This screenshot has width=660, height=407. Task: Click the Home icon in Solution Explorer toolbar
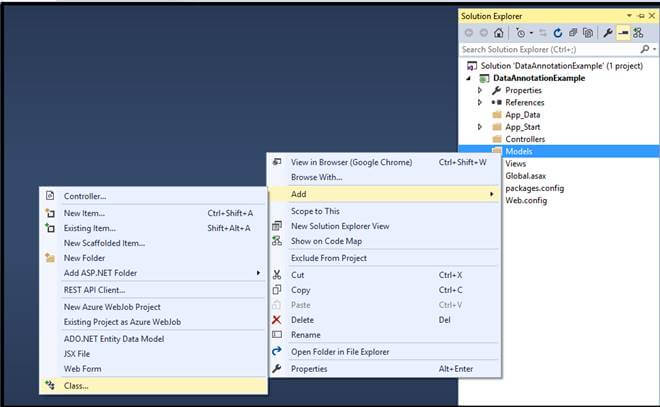(499, 33)
